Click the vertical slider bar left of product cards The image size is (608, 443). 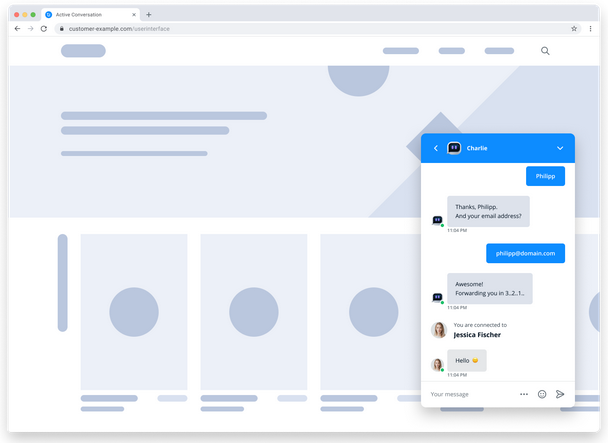click(x=62, y=283)
